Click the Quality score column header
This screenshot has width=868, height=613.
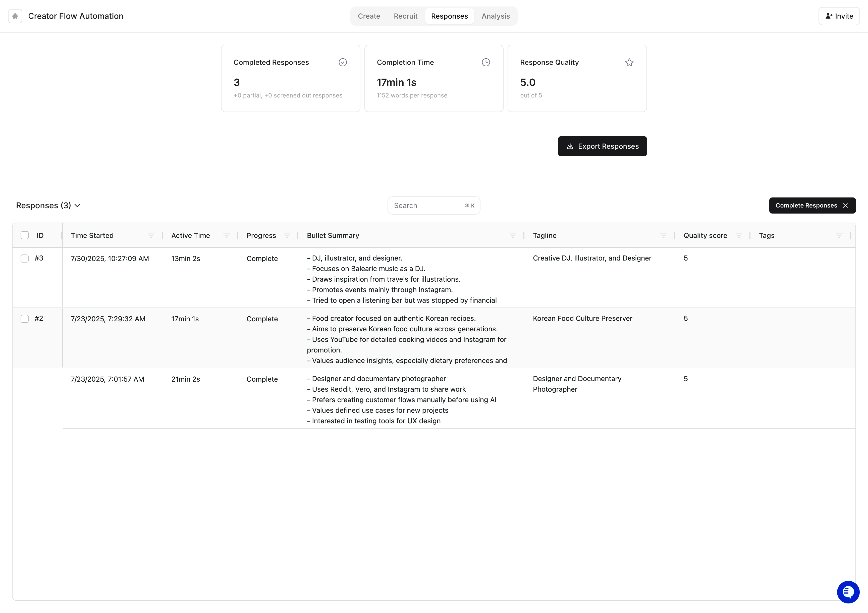[x=705, y=235]
